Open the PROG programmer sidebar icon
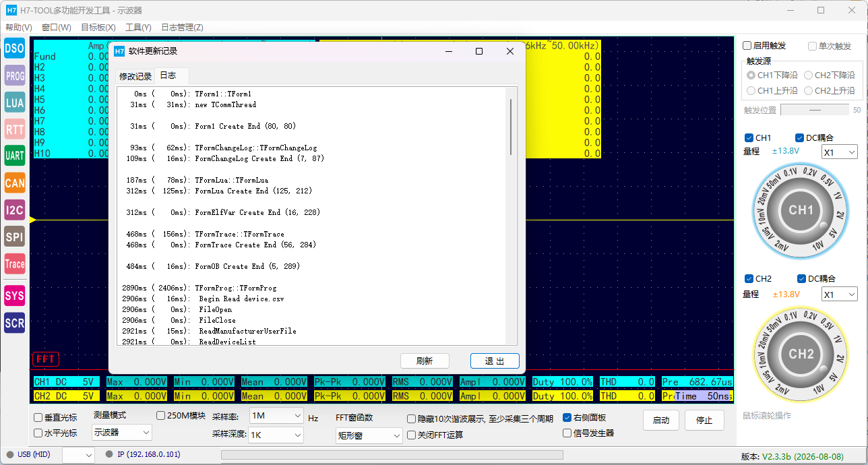The height and width of the screenshot is (465, 868). point(14,76)
